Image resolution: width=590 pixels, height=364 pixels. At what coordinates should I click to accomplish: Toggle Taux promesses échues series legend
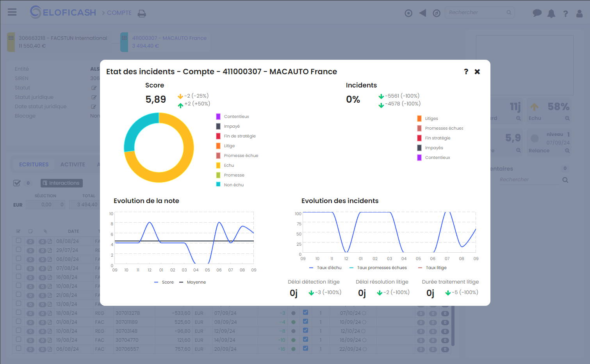[378, 268]
